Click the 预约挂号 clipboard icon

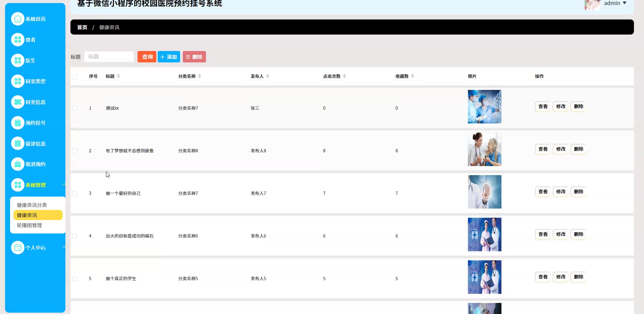pos(18,123)
